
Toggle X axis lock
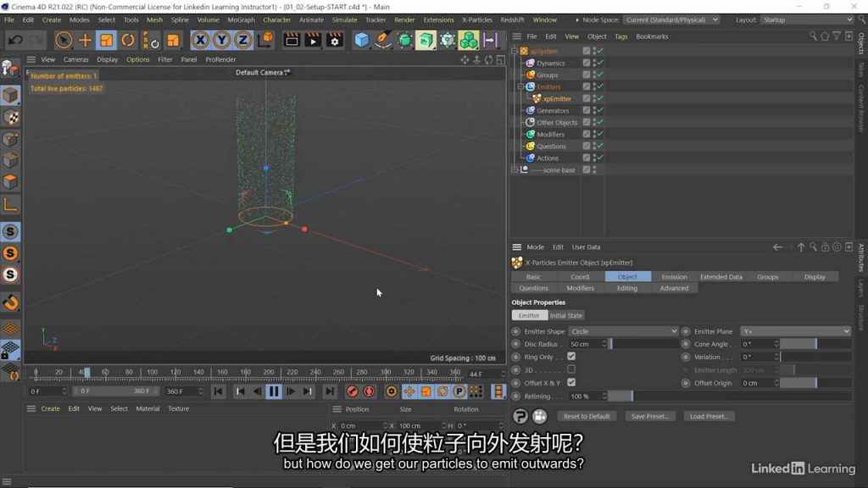[x=200, y=40]
